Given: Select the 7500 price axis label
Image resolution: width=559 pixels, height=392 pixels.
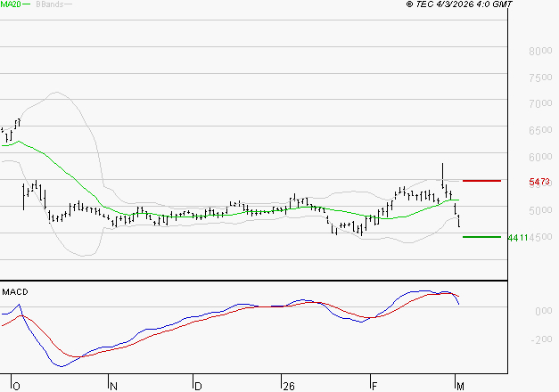Looking at the screenshot, I should click(540, 78).
